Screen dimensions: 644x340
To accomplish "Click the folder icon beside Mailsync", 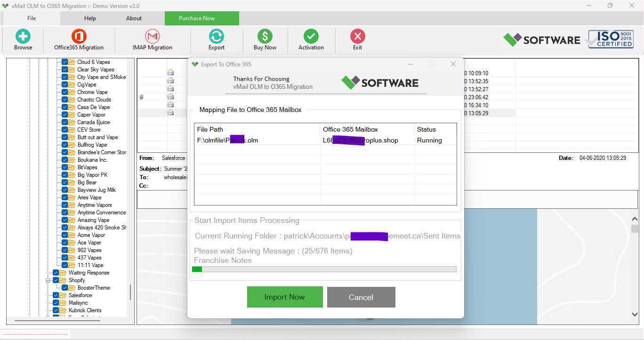I will pos(63,303).
